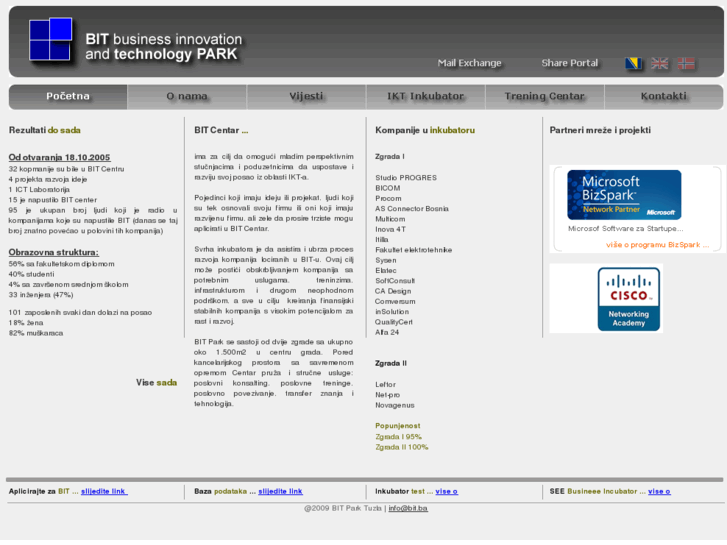727x545 pixels.
Task: Click 'QualityCert' in the company list
Action: [x=394, y=322]
